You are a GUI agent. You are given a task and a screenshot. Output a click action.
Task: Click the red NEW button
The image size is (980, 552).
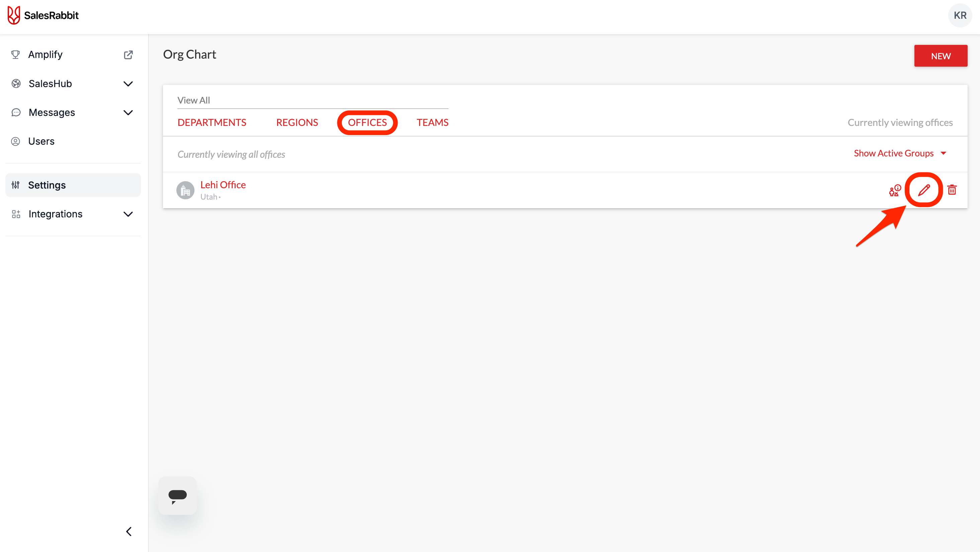(x=941, y=56)
